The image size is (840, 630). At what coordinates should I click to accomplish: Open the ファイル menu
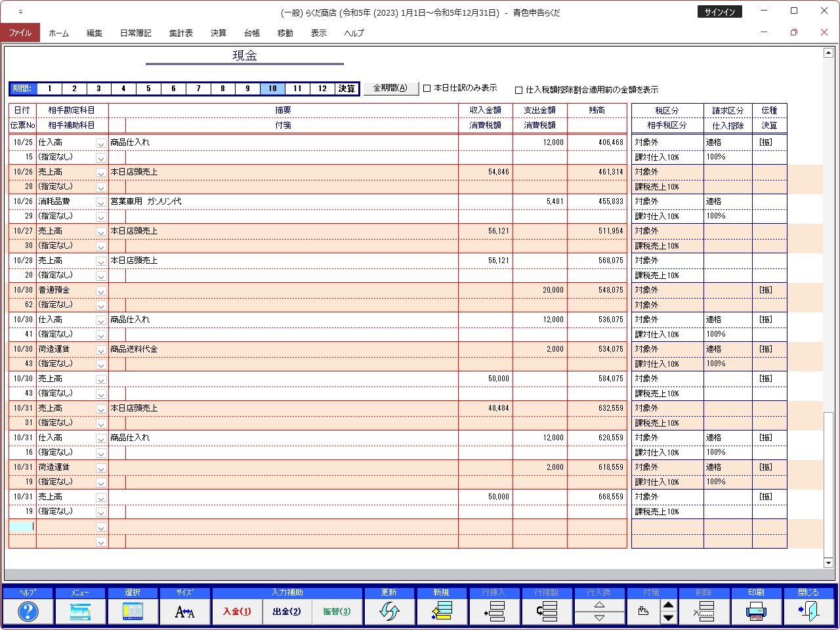pos(20,33)
